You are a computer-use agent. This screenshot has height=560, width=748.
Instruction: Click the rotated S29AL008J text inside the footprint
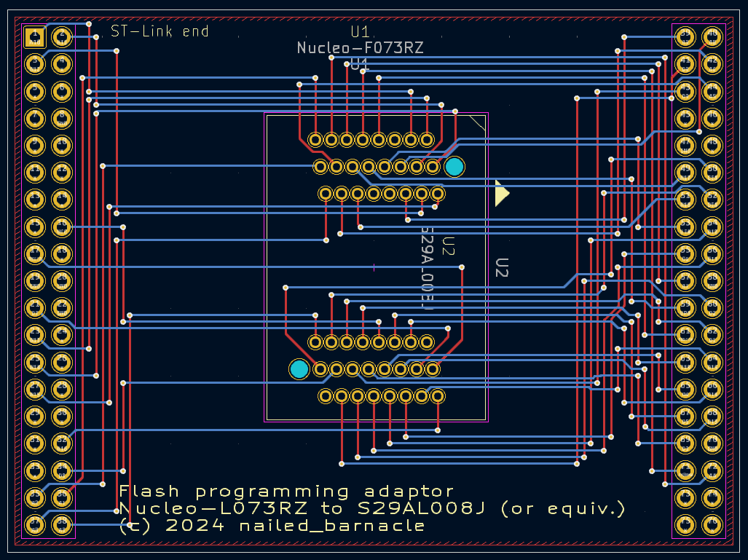point(428,267)
